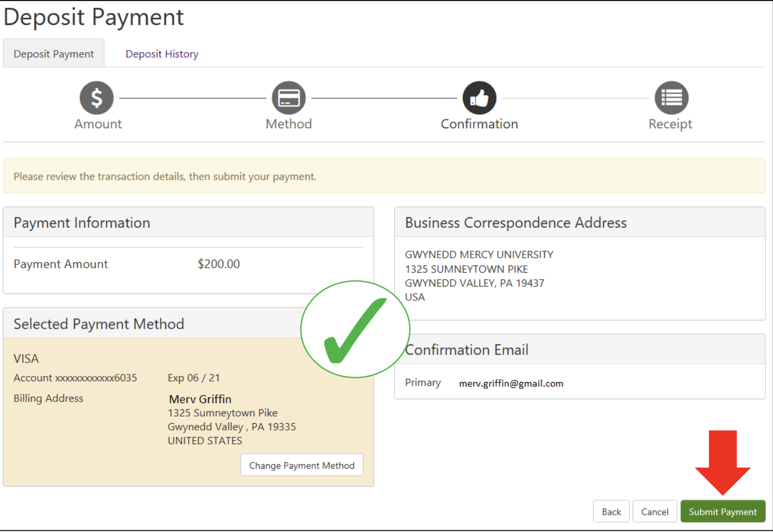Click the Confirmation step label
This screenshot has width=773, height=532.
pyautogui.click(x=479, y=124)
